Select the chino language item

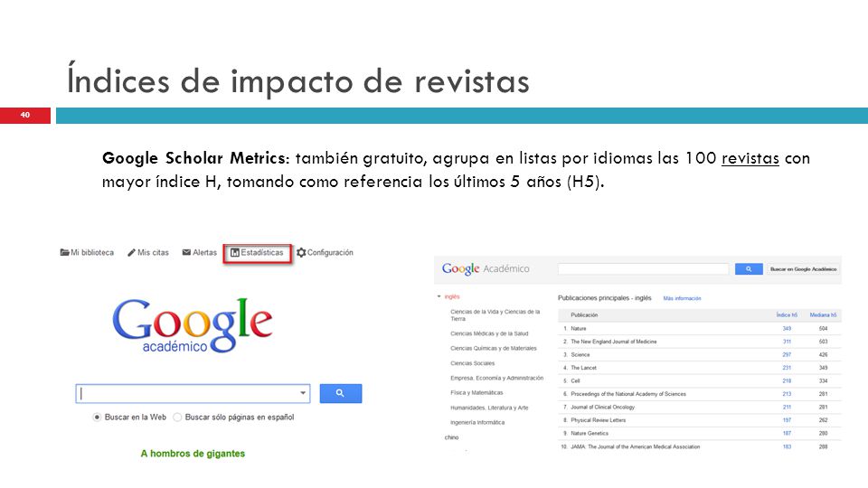point(452,437)
